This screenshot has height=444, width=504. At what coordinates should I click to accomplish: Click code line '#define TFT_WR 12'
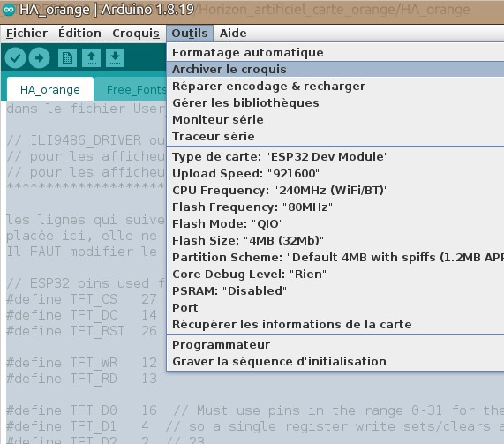click(81, 363)
